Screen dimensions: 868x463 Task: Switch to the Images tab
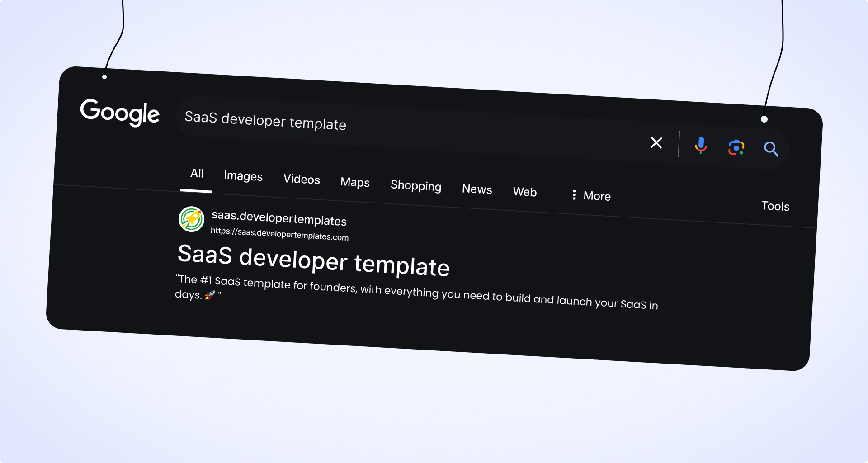(243, 176)
